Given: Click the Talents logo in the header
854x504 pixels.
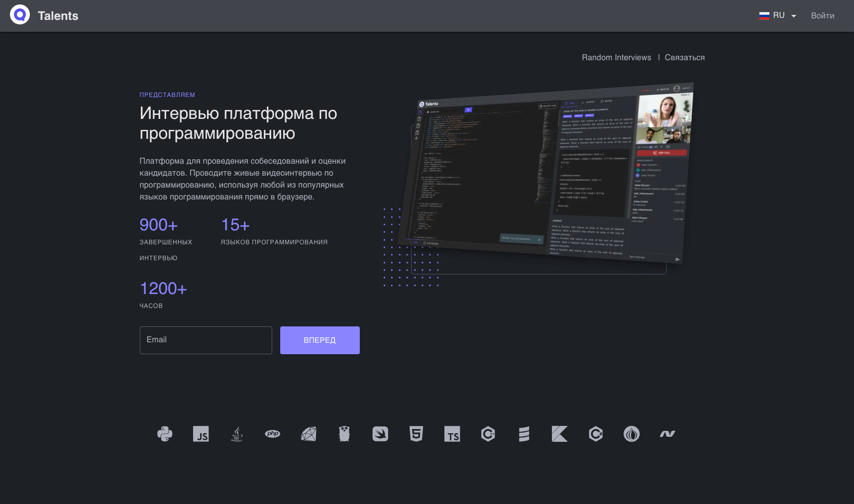Looking at the screenshot, I should [44, 15].
